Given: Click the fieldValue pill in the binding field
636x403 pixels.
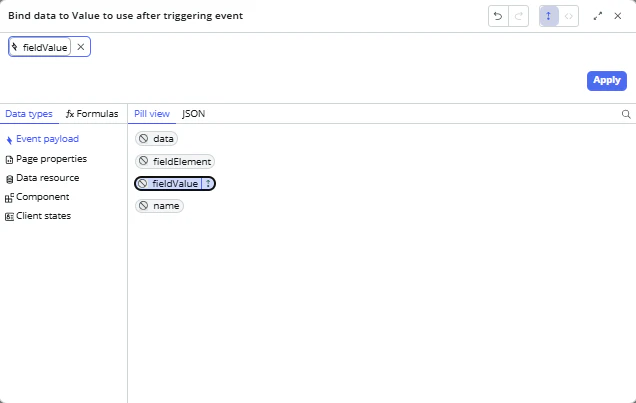Looking at the screenshot, I should click(40, 47).
